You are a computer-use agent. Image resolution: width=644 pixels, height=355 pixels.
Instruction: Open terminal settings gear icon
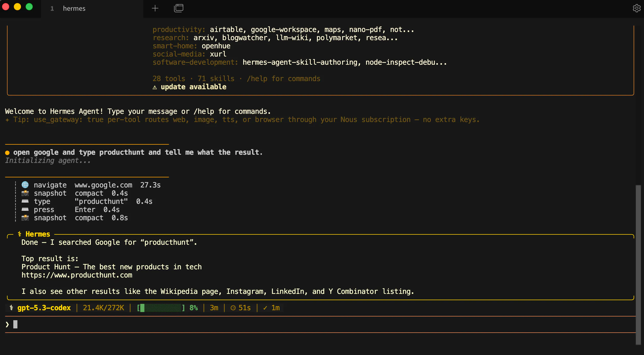point(637,8)
